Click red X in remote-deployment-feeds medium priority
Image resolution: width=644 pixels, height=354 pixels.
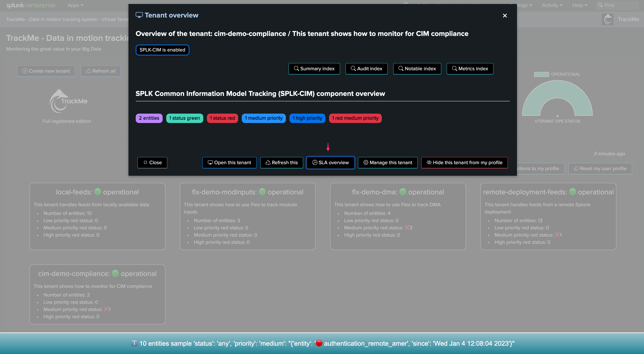coord(557,235)
